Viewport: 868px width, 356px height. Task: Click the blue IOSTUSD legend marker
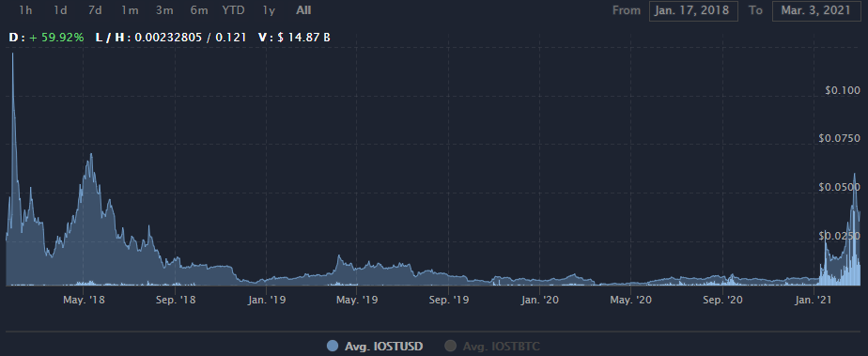(x=333, y=347)
